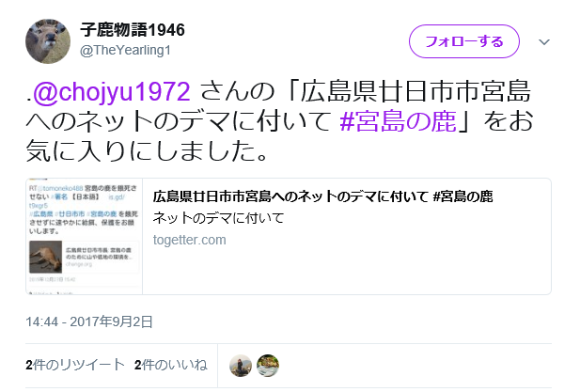
Task: Click the card description ネットのデマに付いて
Action: coord(218,218)
